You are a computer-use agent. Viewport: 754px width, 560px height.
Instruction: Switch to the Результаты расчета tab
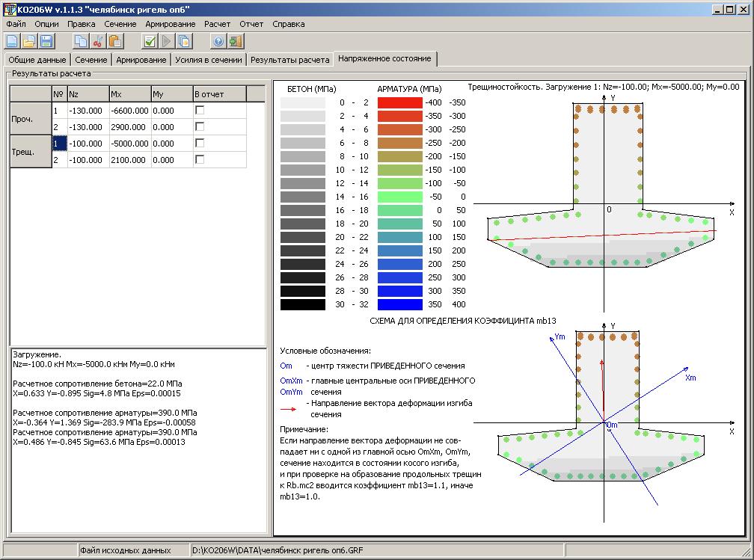coord(289,60)
